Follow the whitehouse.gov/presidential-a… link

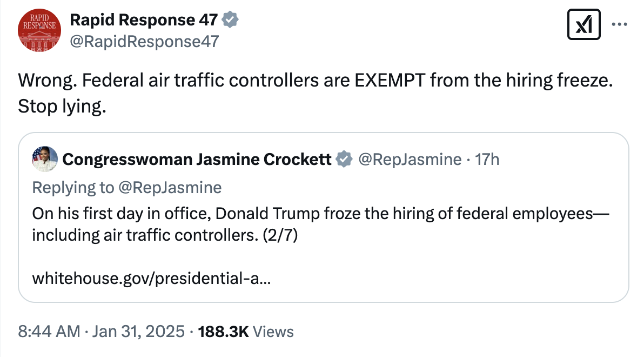(x=152, y=279)
